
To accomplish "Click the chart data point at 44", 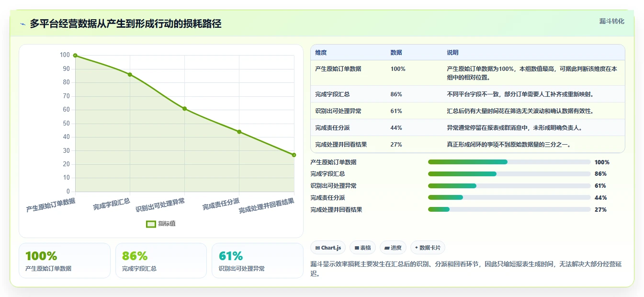I will click(239, 132).
